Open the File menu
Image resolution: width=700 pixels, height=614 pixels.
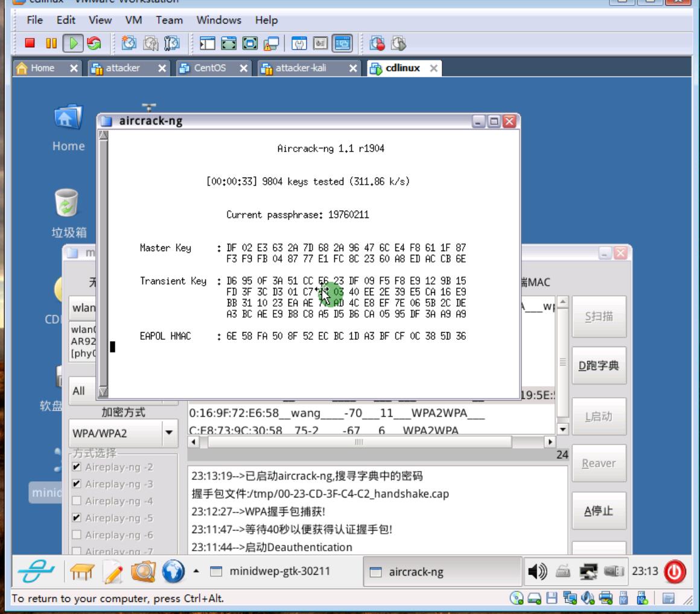[x=34, y=20]
